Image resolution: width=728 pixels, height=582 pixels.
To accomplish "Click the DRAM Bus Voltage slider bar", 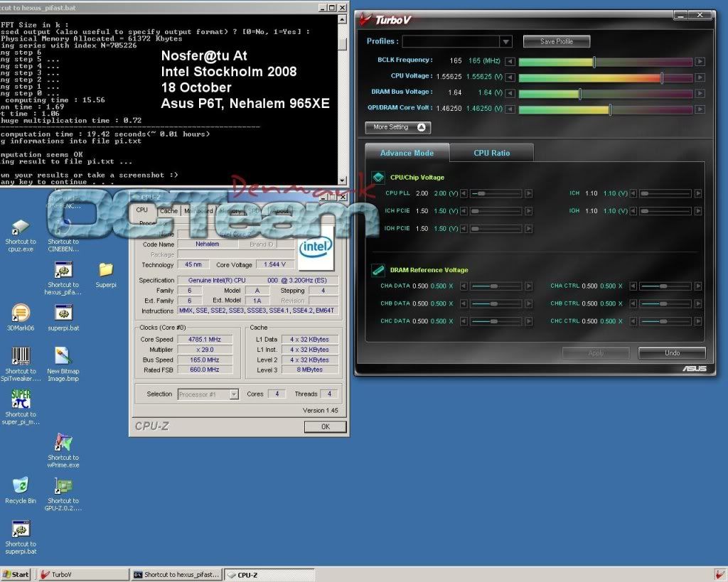I will (606, 93).
